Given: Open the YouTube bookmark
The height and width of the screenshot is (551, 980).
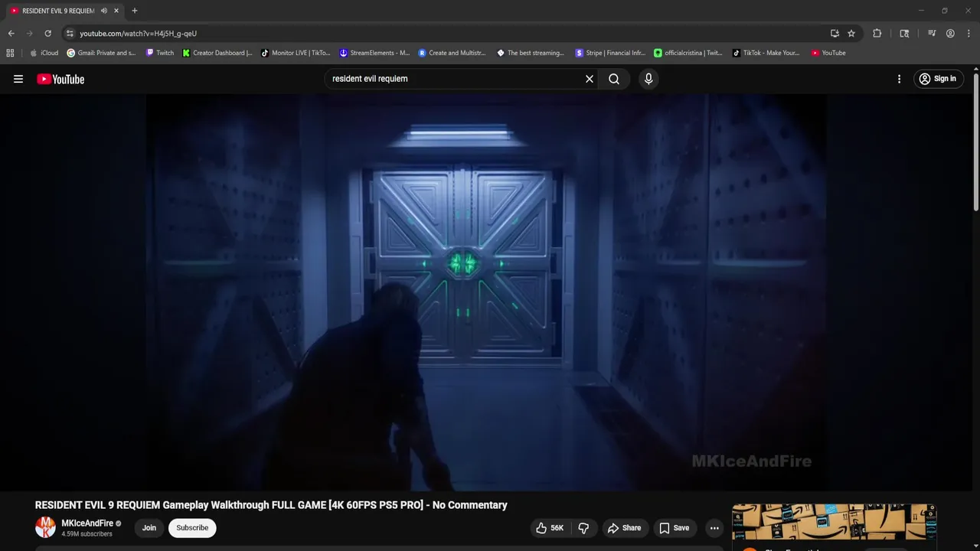Looking at the screenshot, I should coord(828,53).
